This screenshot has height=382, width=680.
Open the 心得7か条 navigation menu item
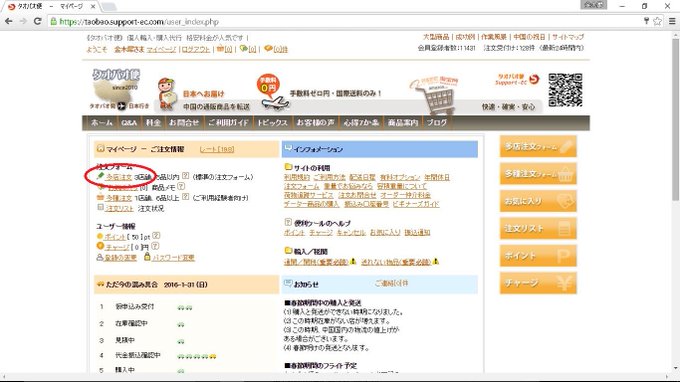click(361, 123)
